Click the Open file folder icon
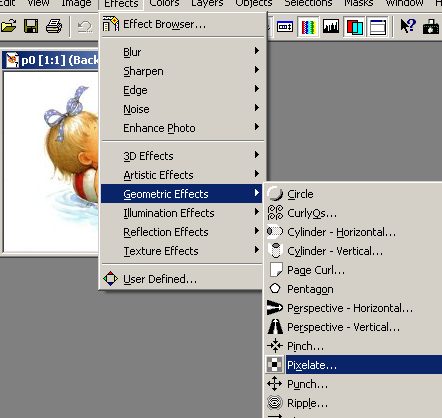 [8, 26]
